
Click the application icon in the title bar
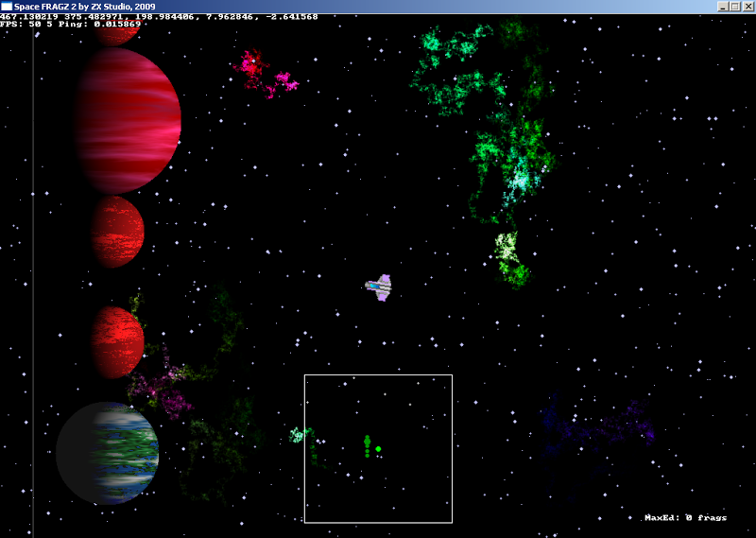(x=7, y=7)
